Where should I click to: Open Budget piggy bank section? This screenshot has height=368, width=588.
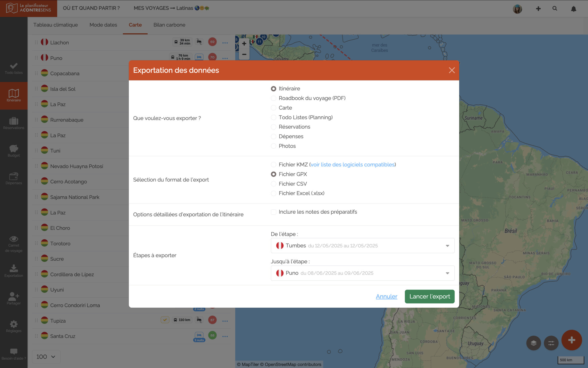coord(13,151)
